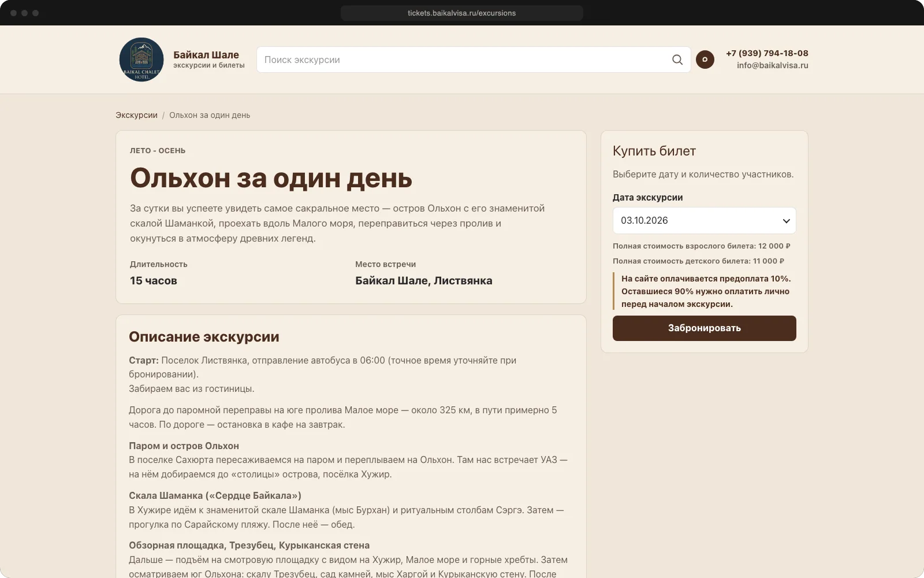Click the child ticket price 11 000 ₽ line

coord(699,261)
